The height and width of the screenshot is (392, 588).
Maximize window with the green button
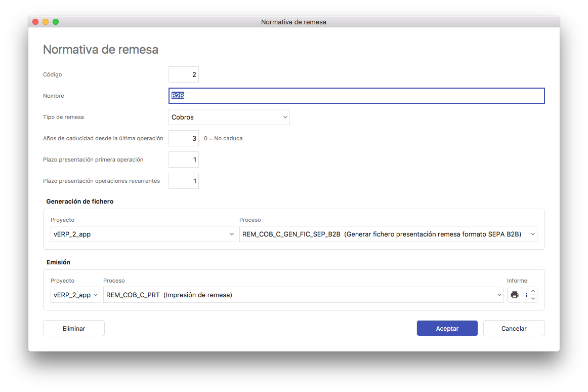point(56,22)
